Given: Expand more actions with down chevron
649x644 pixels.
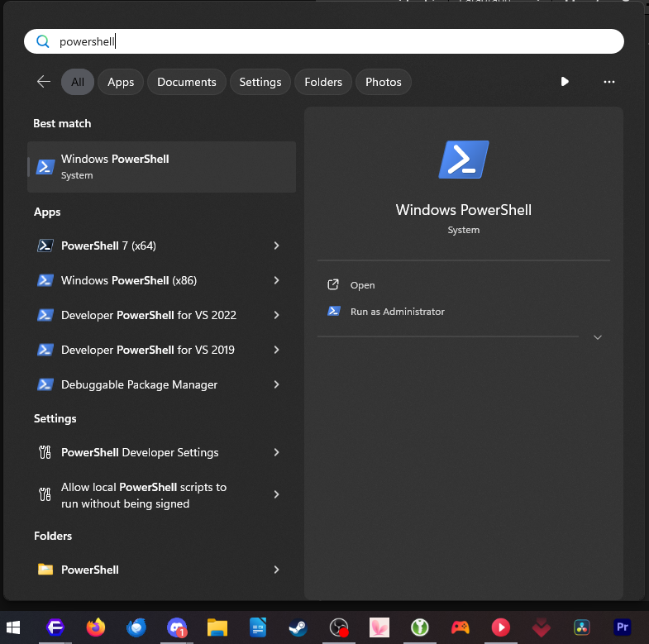Looking at the screenshot, I should (x=597, y=337).
